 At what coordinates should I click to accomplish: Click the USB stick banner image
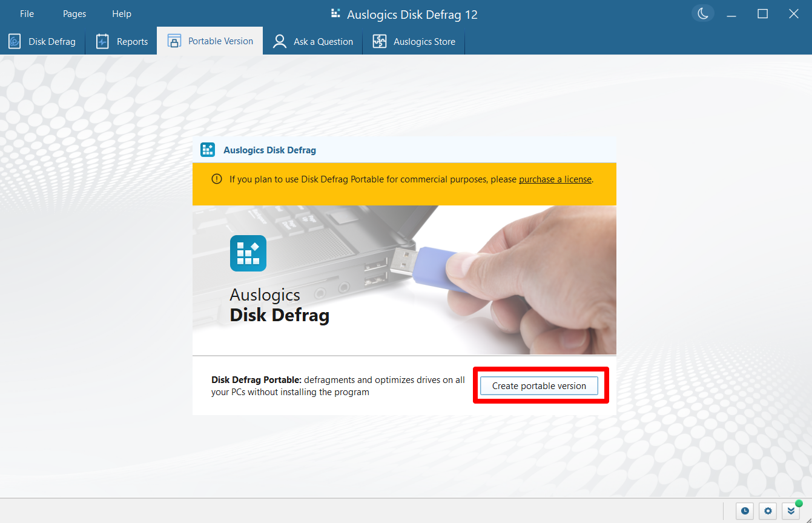coord(404,279)
